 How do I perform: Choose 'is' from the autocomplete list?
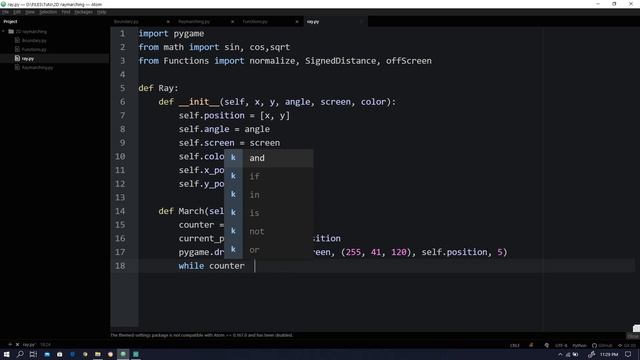coord(269,213)
